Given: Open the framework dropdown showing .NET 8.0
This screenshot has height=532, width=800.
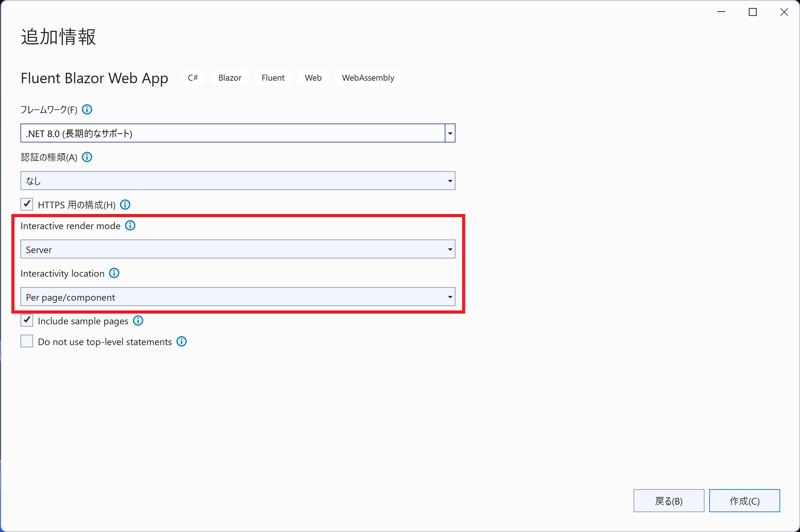Looking at the screenshot, I should (238, 133).
